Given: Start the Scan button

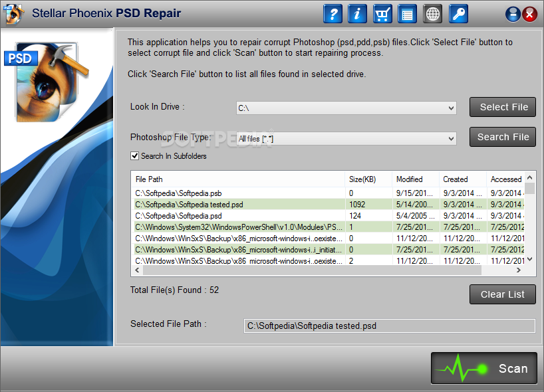Looking at the screenshot, I should (x=484, y=368).
